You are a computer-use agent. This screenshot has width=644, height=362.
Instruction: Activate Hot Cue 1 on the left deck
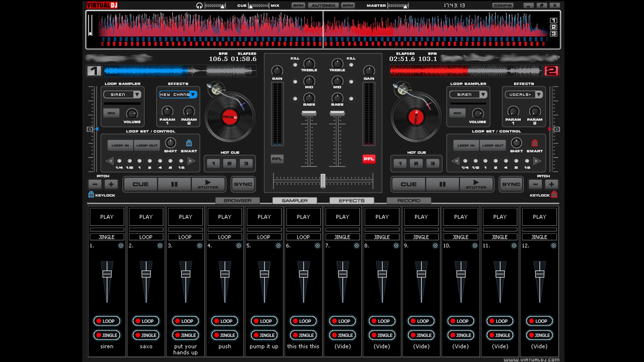[x=214, y=164]
